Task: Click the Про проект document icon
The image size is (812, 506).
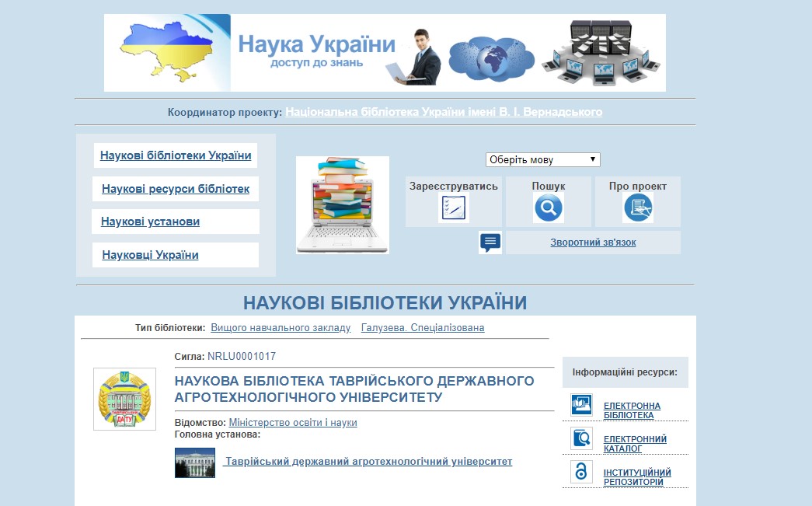Action: pyautogui.click(x=638, y=208)
